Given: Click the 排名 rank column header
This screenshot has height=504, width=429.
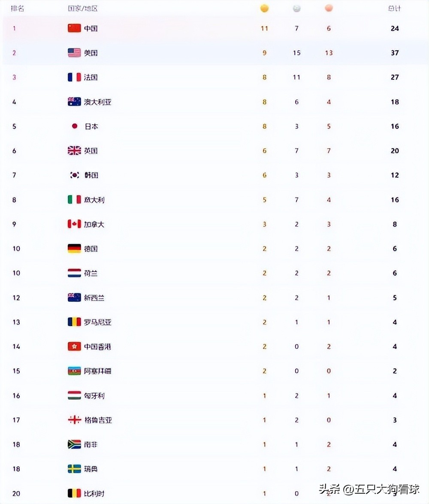Looking at the screenshot, I should click(18, 9).
